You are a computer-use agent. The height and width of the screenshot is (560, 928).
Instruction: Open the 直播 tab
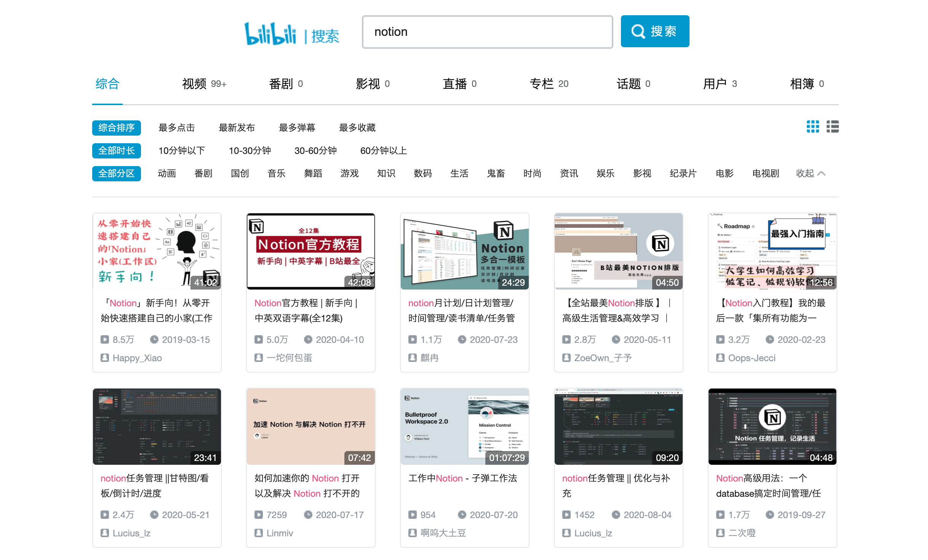459,84
